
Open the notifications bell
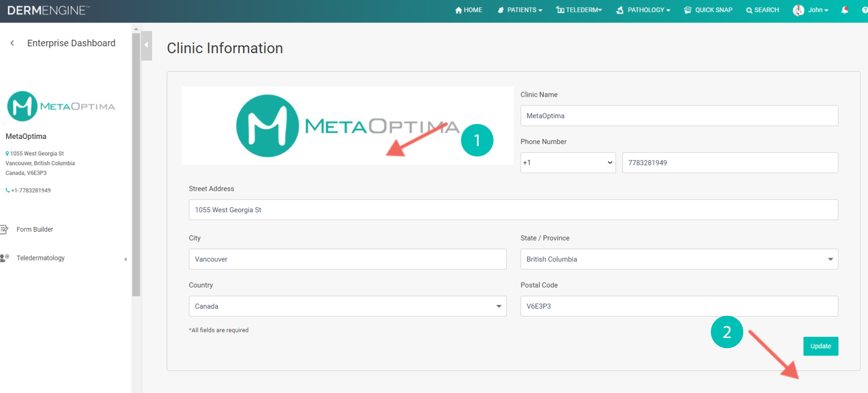coord(845,10)
